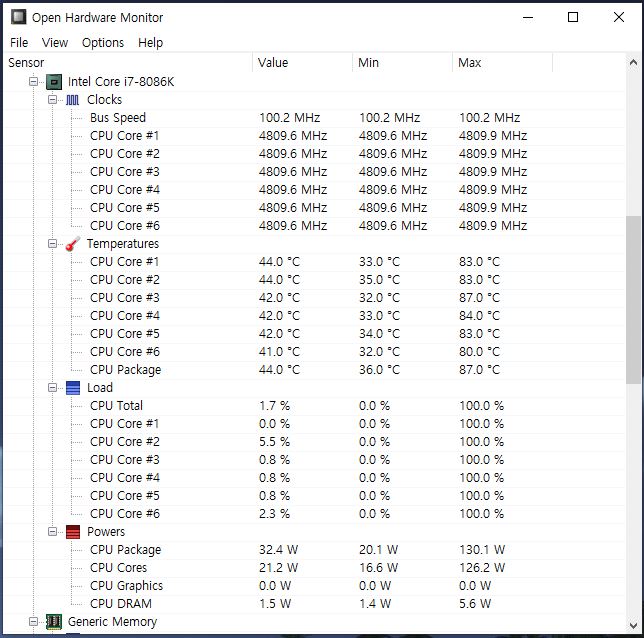This screenshot has height=638, width=644.
Task: Click the 16.6 W CPU Cores minimum
Action: coord(378,568)
